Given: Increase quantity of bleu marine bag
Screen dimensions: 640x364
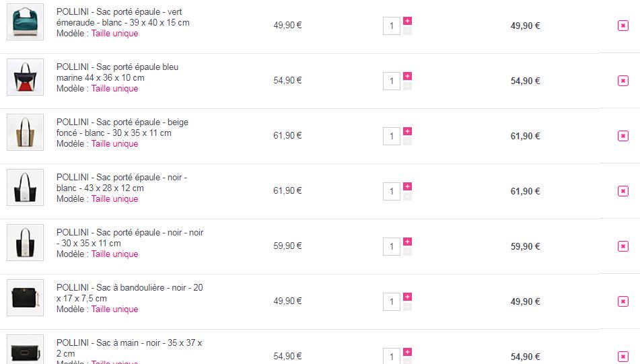Looking at the screenshot, I should coord(407,76).
